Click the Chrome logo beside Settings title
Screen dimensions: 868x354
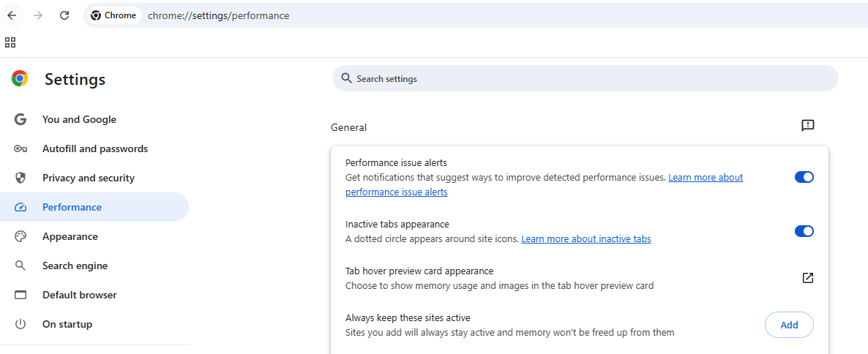(20, 79)
